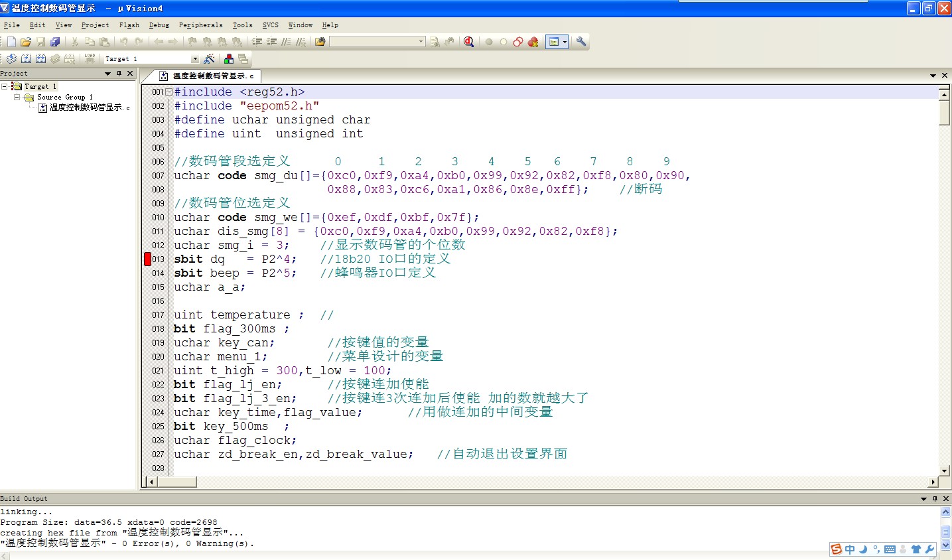Select 温度控制数码管显示.c in project tree
This screenshot has width=952, height=560.
click(x=89, y=107)
